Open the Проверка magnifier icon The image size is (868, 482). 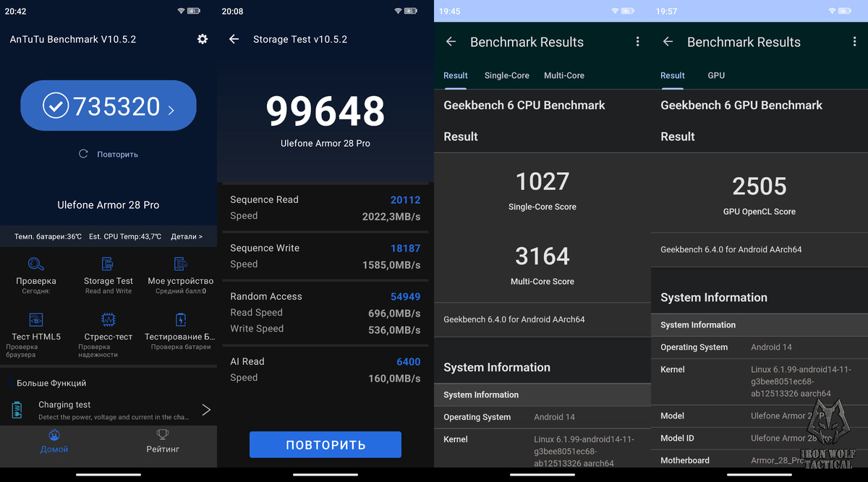coord(36,264)
